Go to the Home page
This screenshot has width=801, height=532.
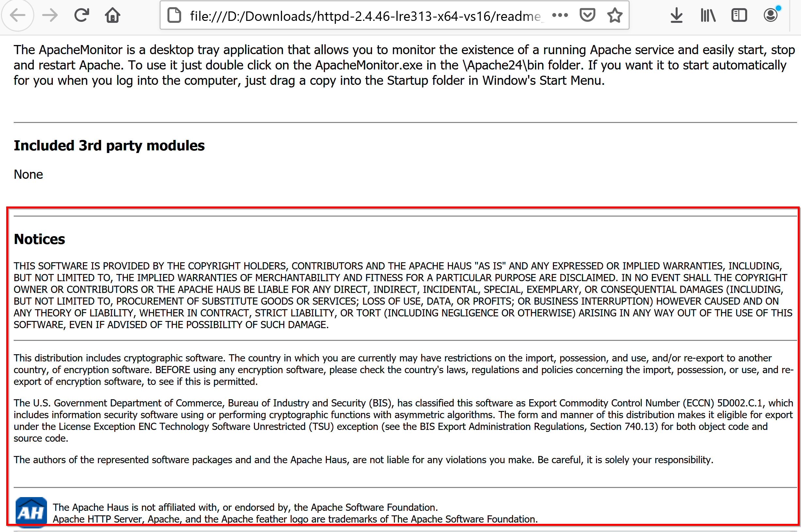tap(112, 15)
